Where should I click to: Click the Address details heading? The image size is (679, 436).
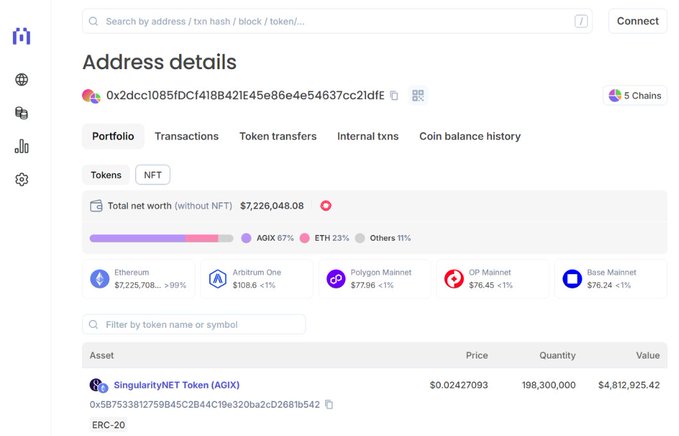[159, 62]
